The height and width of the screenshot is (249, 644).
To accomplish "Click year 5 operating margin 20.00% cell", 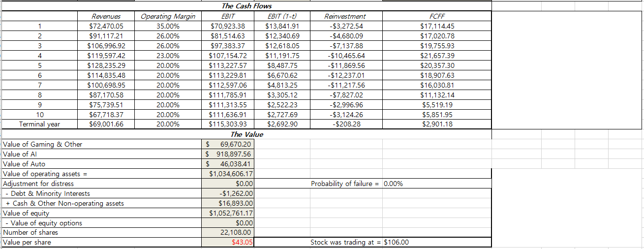I will pos(168,65).
